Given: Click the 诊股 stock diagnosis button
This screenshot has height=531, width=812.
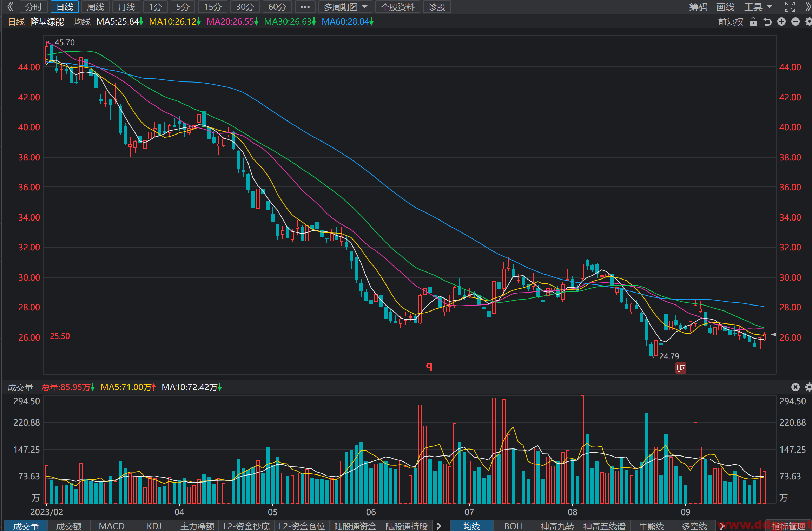Looking at the screenshot, I should coord(437,7).
